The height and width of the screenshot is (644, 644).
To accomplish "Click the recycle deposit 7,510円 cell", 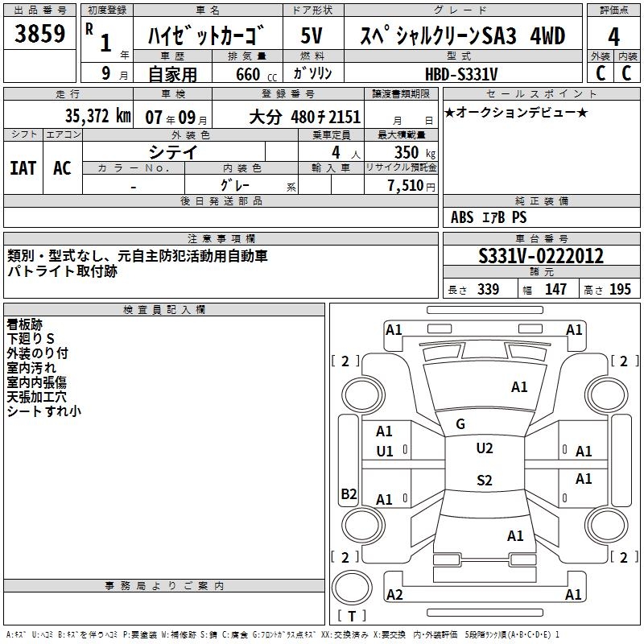I will pos(401,185).
